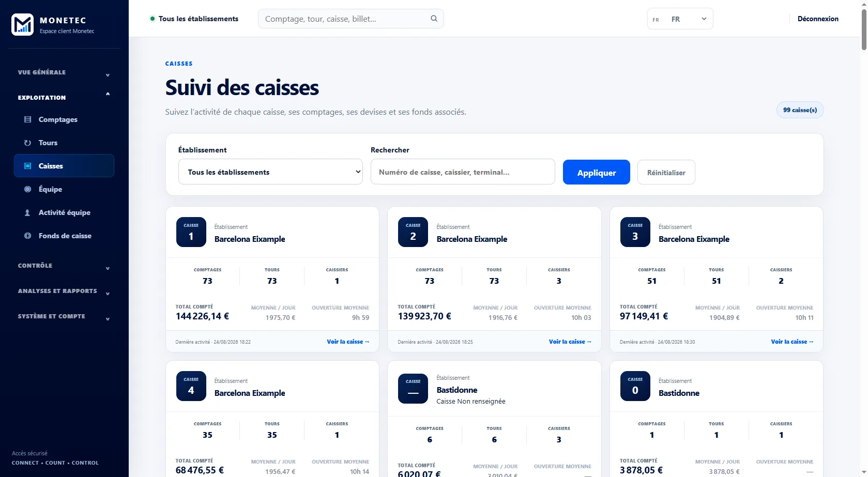Click total 144 226,14 € on caisse 1

202,316
